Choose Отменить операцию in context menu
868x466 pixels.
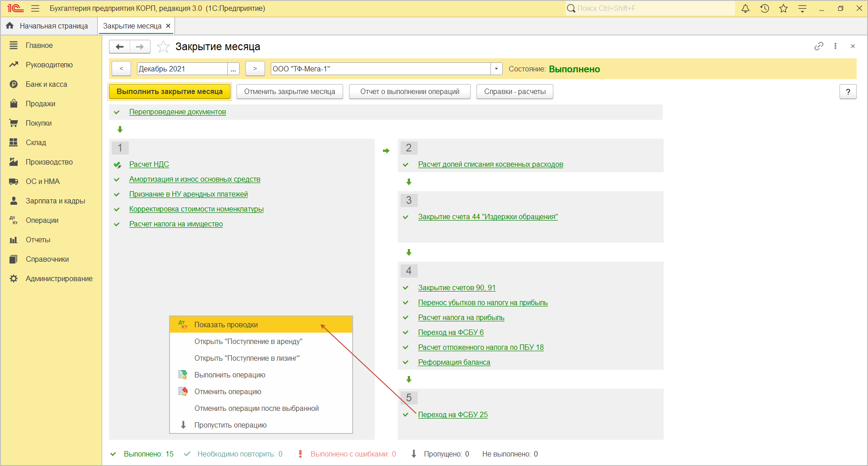pos(261,391)
